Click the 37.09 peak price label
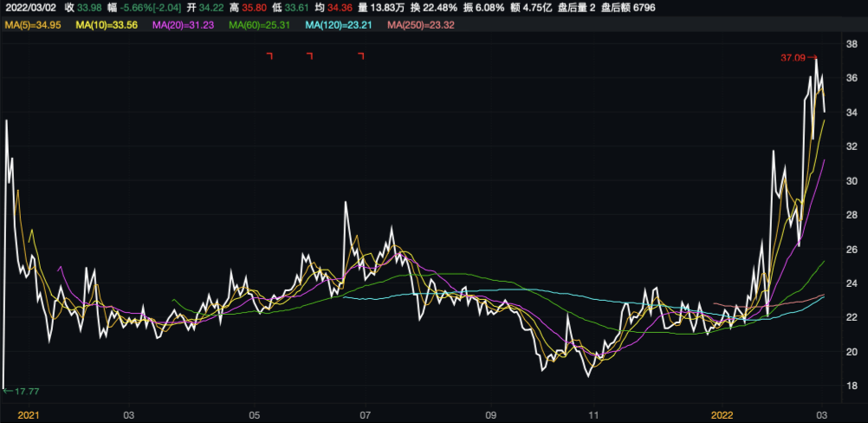The width and height of the screenshot is (868, 423). (x=795, y=58)
